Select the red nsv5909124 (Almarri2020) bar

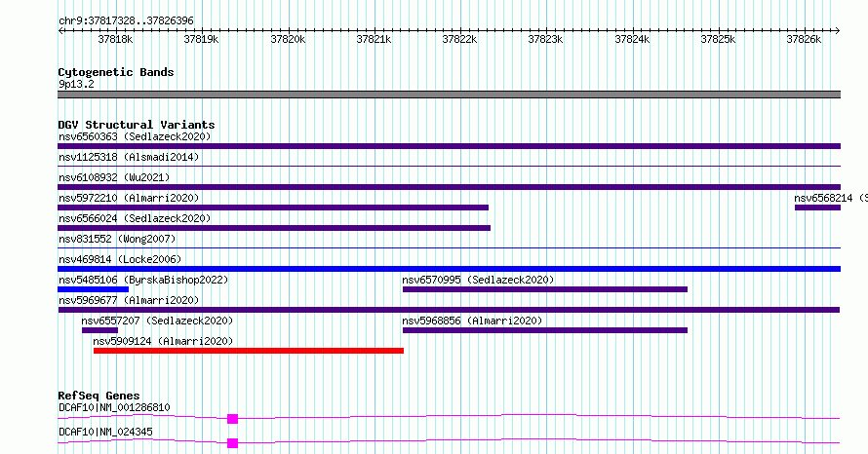pyautogui.click(x=249, y=351)
